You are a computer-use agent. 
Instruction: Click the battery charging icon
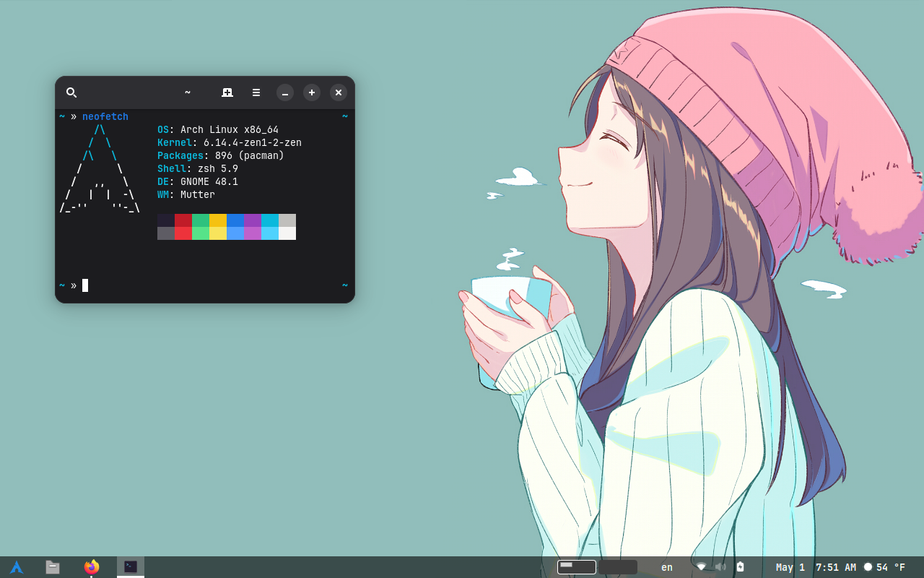pos(740,567)
